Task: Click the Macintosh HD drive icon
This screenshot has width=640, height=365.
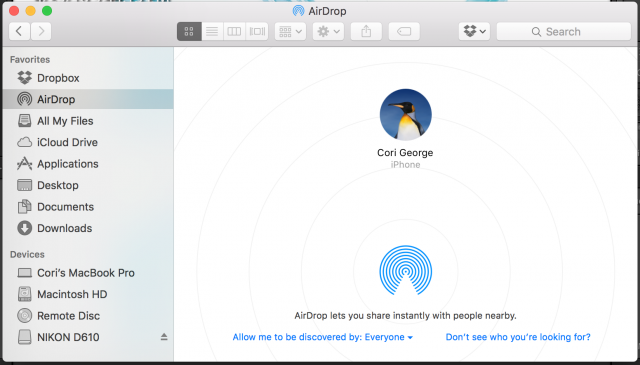Action: 24,294
